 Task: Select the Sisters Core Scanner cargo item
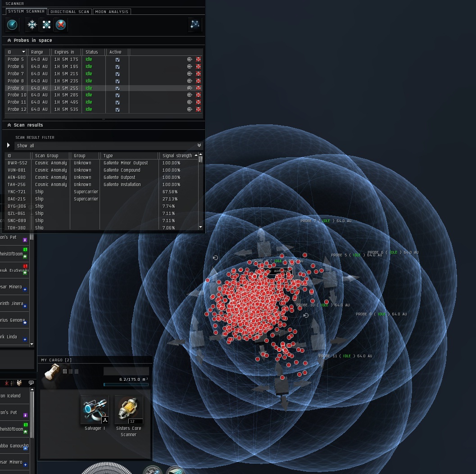(129, 416)
